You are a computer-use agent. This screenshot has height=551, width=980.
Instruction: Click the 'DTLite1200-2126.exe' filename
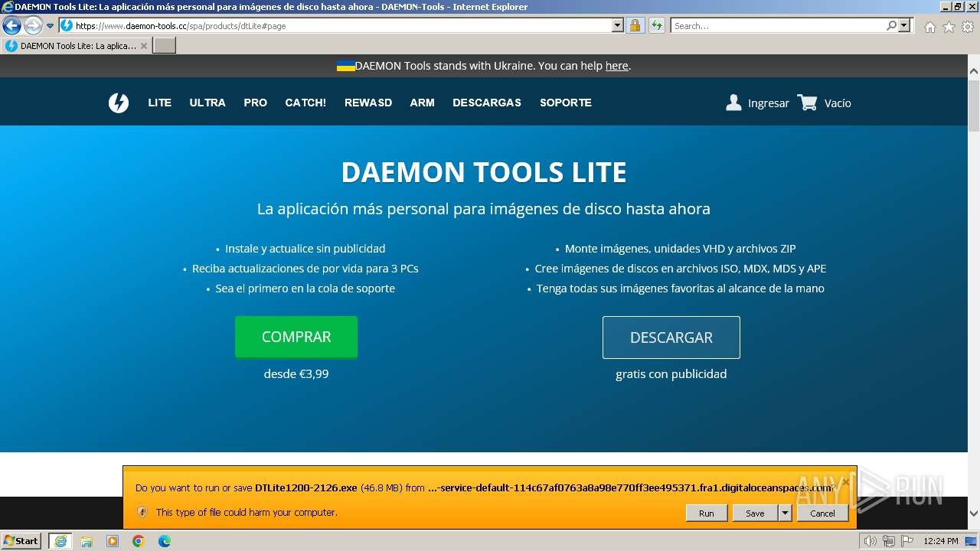click(306, 487)
